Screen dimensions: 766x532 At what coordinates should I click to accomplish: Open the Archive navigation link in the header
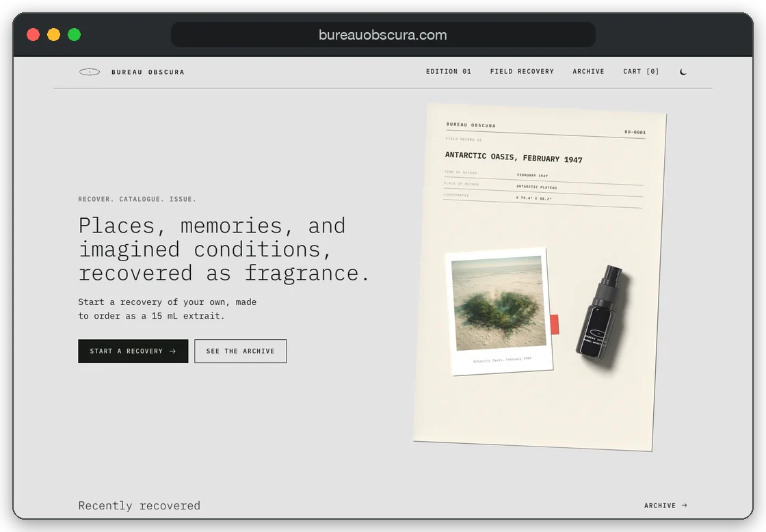coord(588,71)
